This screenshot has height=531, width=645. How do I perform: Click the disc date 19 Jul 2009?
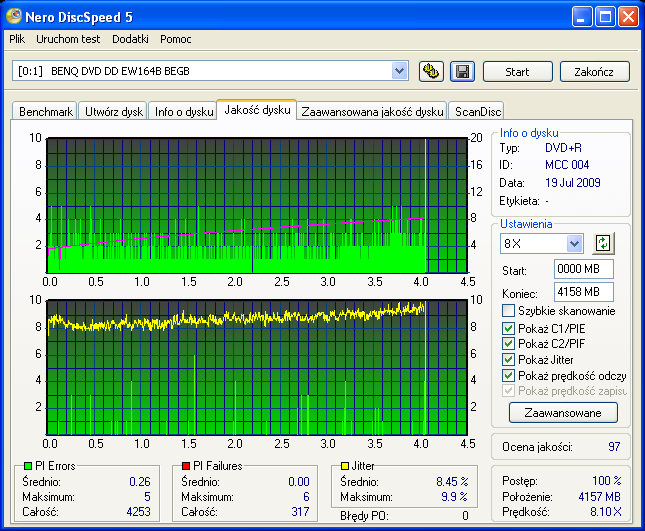tap(573, 183)
